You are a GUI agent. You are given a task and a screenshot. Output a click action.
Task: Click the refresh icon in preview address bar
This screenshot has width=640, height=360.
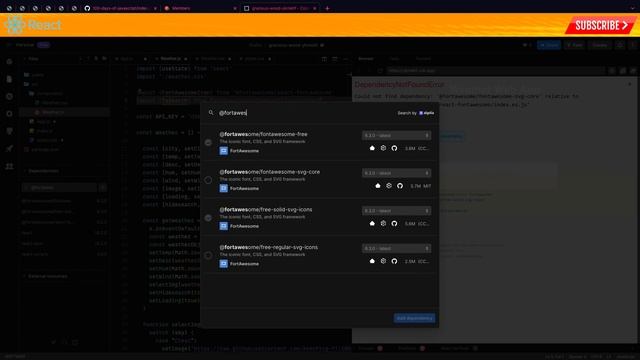point(380,71)
